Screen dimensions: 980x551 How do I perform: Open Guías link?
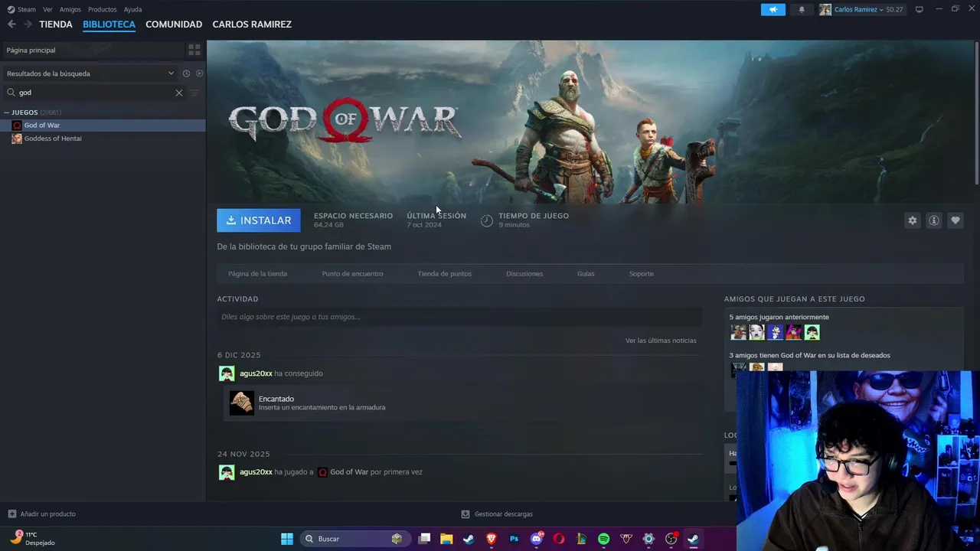[x=586, y=274]
